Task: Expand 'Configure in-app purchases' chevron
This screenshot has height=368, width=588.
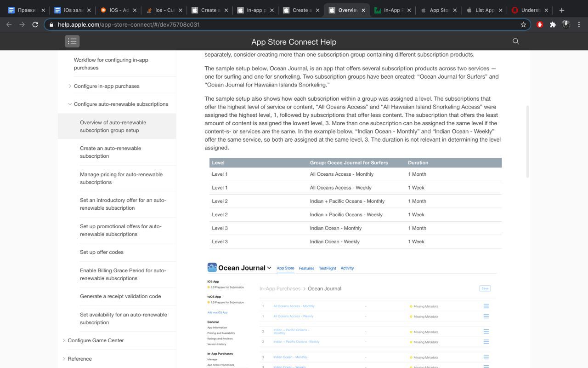Action: [x=70, y=86]
